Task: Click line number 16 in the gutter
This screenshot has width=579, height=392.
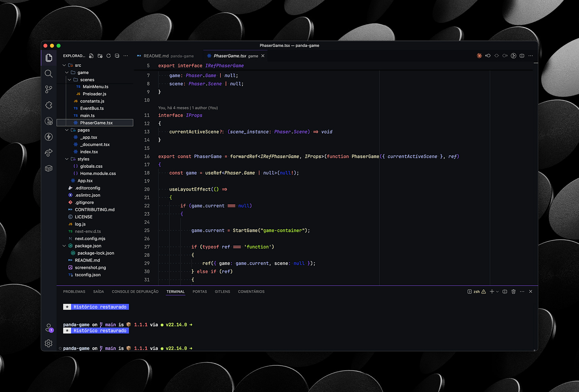Action: pyautogui.click(x=147, y=156)
